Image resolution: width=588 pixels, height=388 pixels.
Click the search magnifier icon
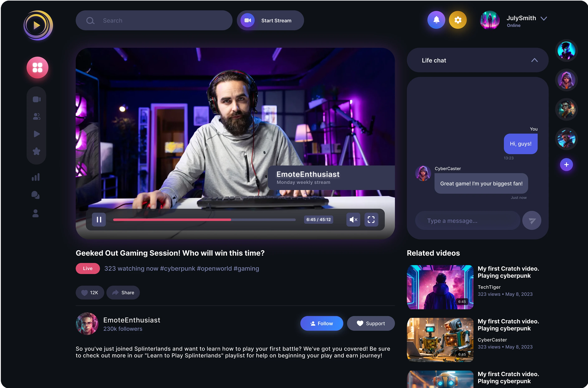(x=90, y=21)
